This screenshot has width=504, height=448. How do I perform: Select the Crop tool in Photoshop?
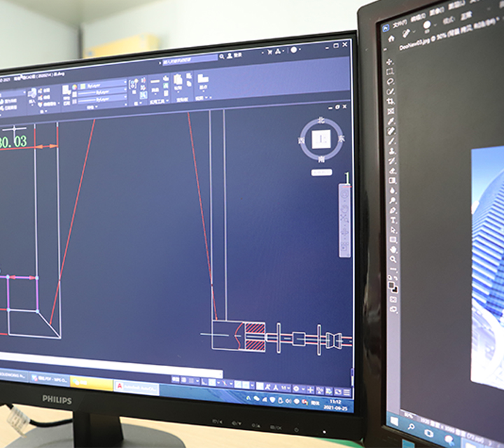(391, 101)
